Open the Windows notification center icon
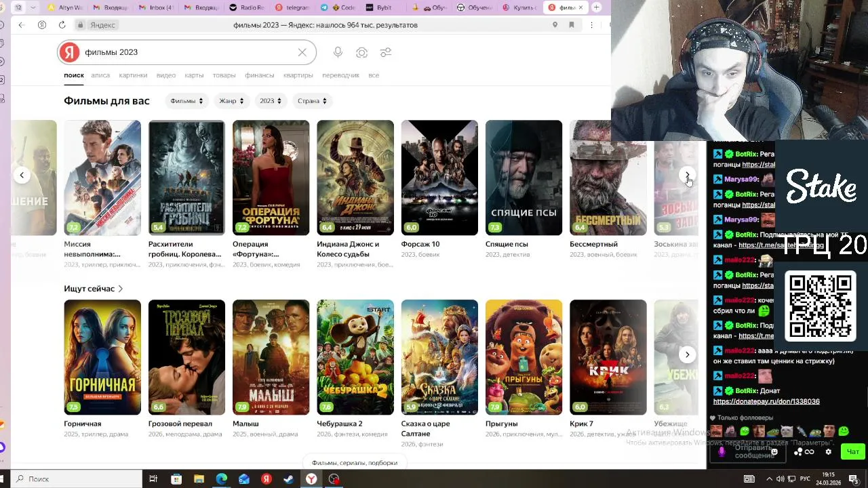Image resolution: width=868 pixels, height=488 pixels. [x=854, y=479]
